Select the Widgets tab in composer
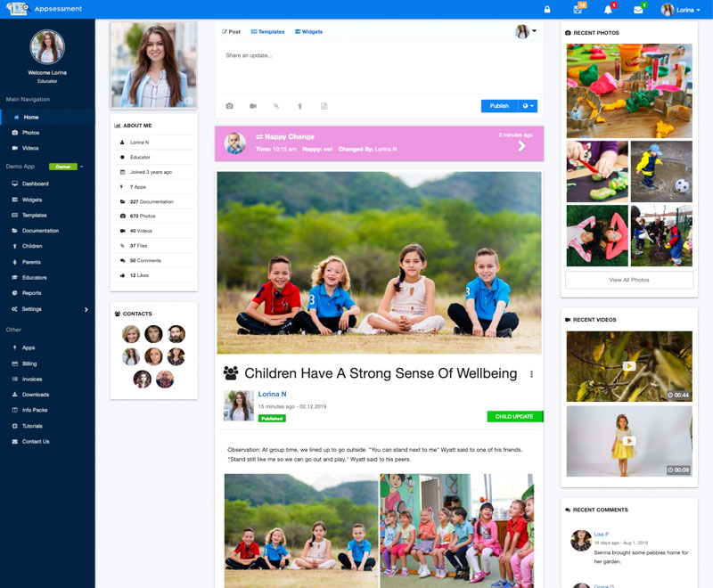 pos(308,32)
